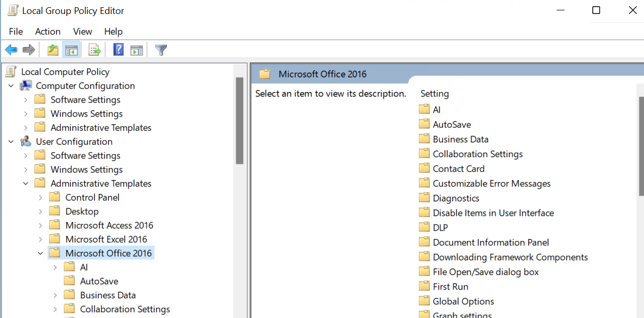Open the File menu
The height and width of the screenshot is (318, 644).
(16, 32)
